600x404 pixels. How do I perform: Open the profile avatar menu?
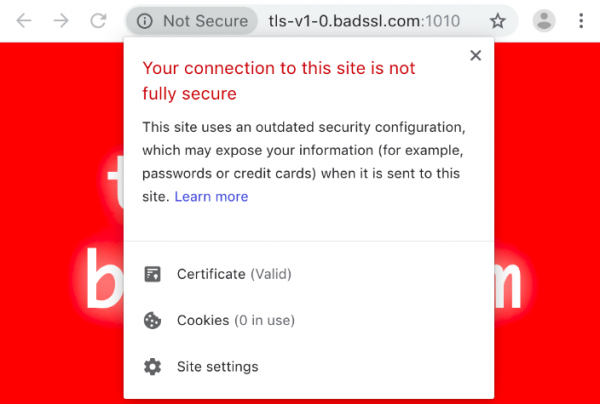tap(544, 21)
